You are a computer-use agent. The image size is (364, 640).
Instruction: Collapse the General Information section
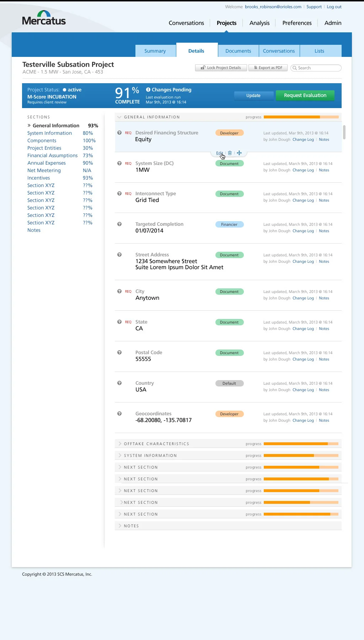click(120, 117)
